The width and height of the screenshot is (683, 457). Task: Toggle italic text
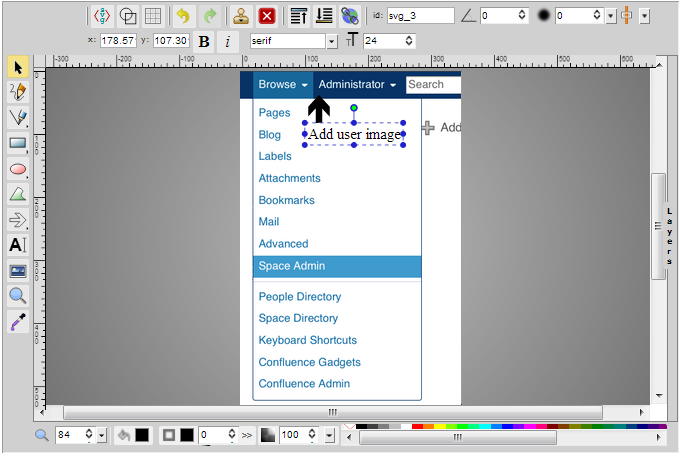[228, 41]
